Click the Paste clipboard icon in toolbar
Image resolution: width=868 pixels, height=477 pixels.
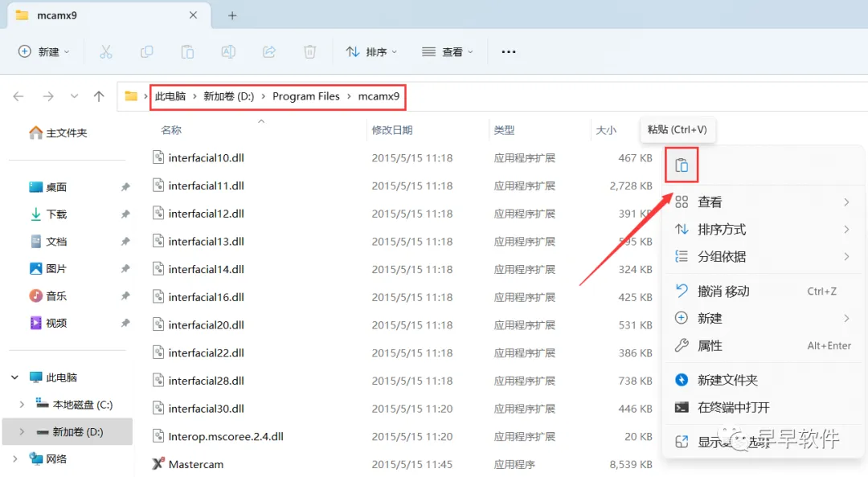click(x=187, y=52)
